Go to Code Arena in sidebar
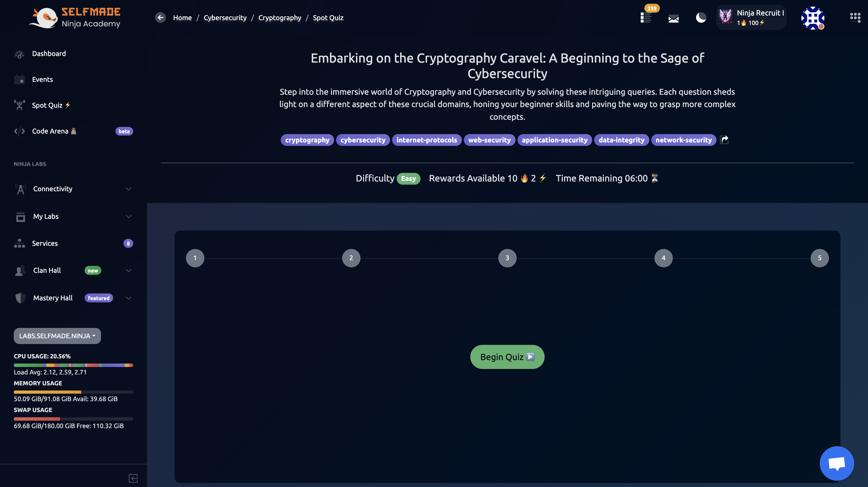The width and height of the screenshot is (868, 487). tap(50, 131)
